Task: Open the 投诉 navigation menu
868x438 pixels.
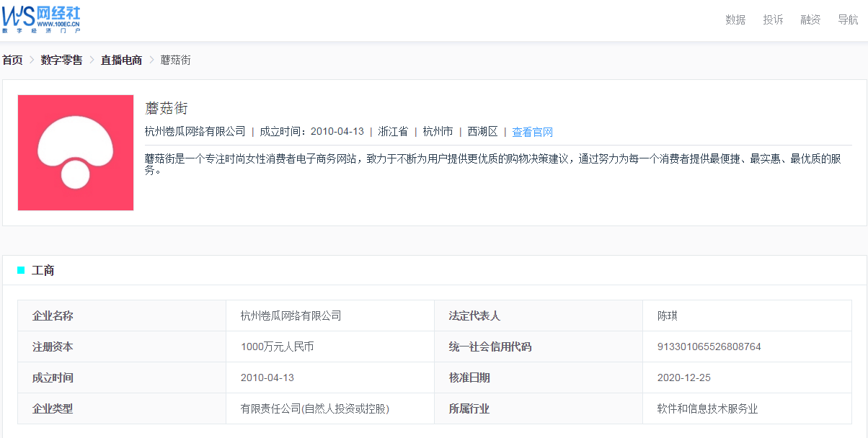Action: [x=773, y=19]
